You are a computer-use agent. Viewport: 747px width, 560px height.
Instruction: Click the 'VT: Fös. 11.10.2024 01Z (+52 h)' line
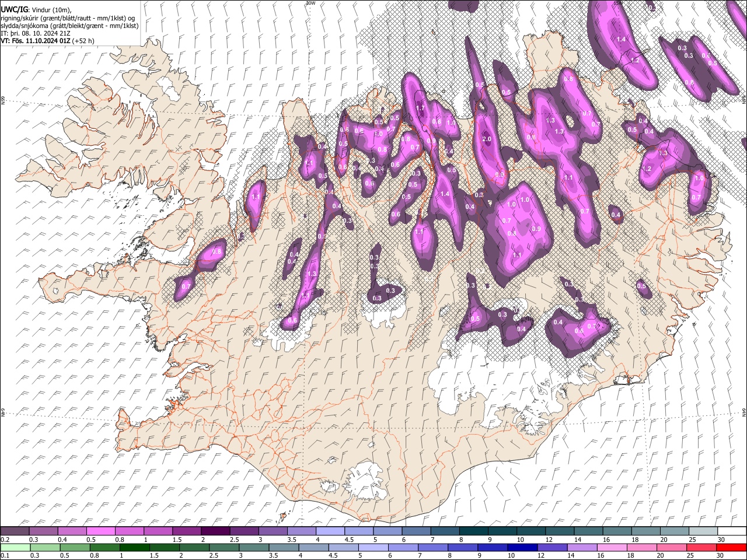pos(48,41)
